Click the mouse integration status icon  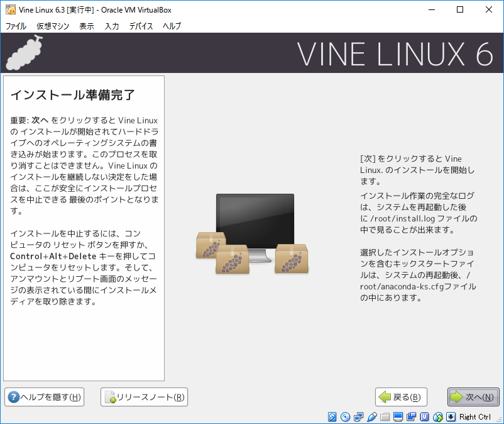click(x=437, y=417)
